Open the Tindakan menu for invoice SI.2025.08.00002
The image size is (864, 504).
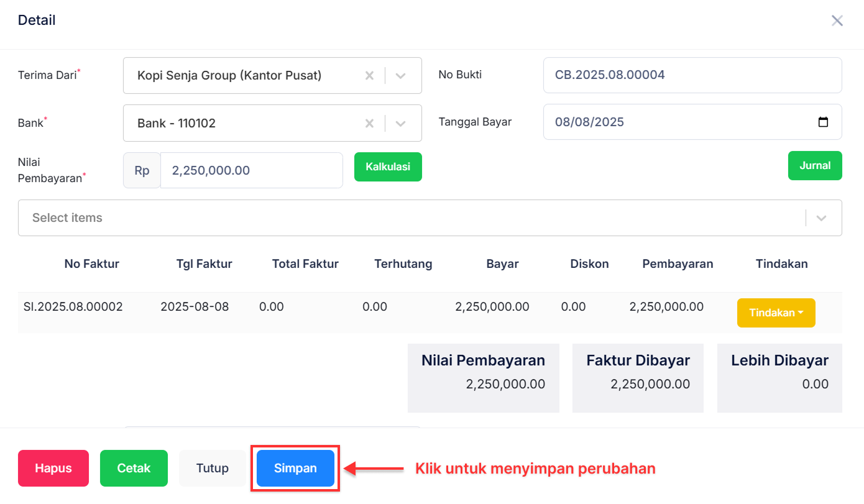tap(776, 313)
